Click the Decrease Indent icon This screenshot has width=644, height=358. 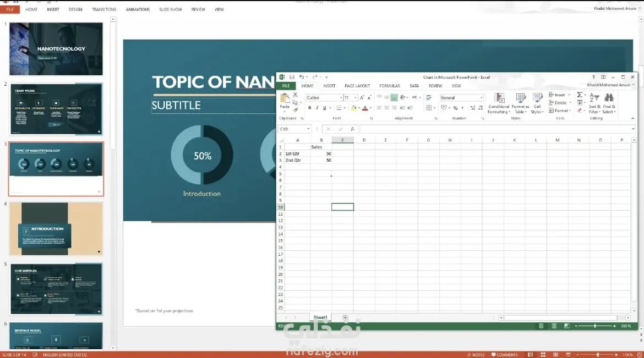click(x=402, y=108)
